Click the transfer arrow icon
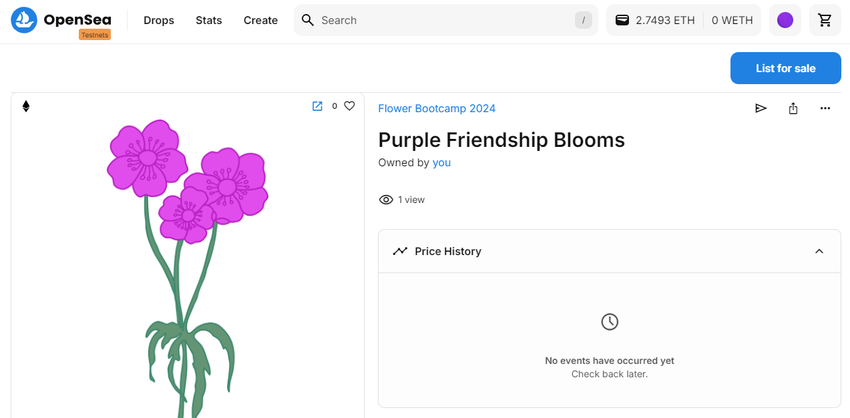This screenshot has width=850, height=418. (761, 108)
